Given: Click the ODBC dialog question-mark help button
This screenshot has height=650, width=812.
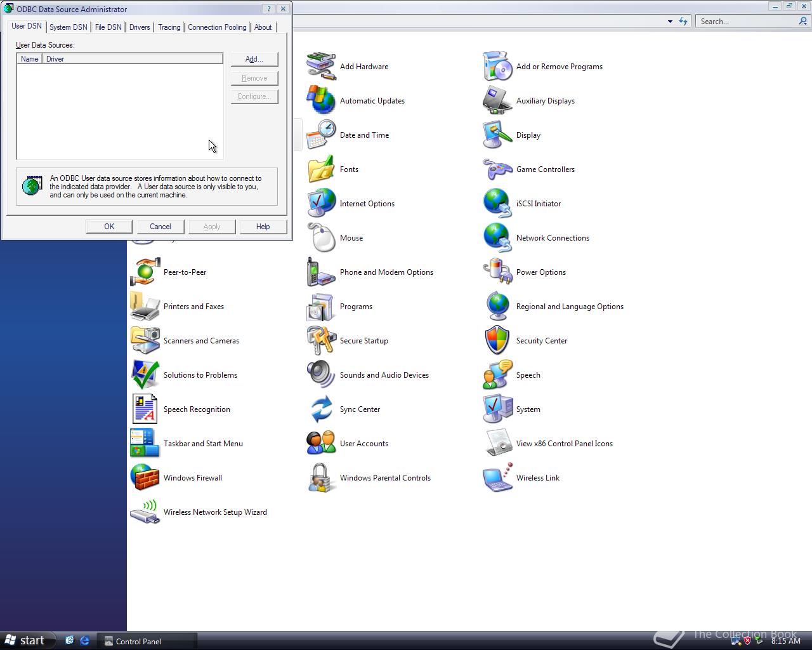Looking at the screenshot, I should tap(269, 9).
